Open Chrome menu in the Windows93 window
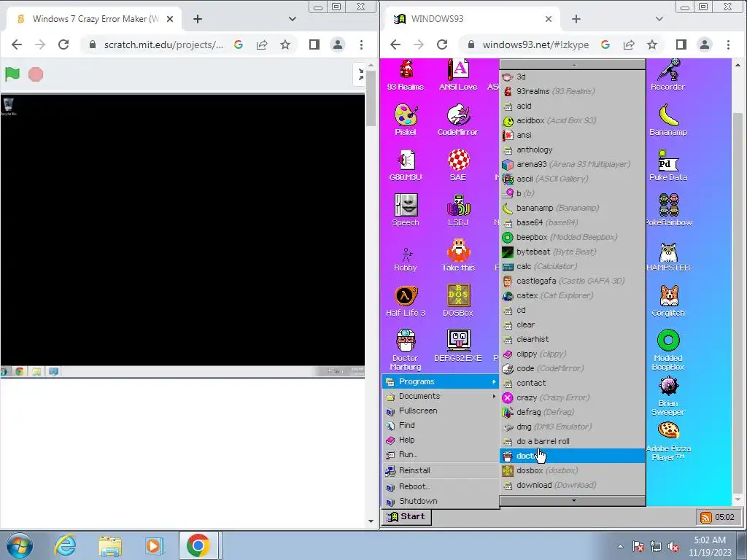Screen dimensions: 747x560 (728, 44)
